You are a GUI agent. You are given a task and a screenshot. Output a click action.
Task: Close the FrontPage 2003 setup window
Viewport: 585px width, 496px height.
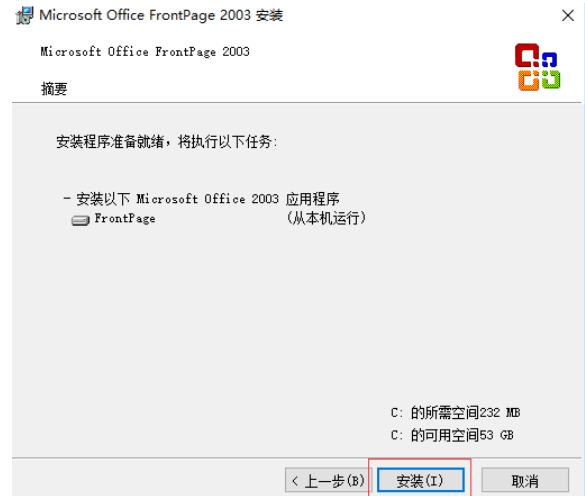click(x=568, y=16)
